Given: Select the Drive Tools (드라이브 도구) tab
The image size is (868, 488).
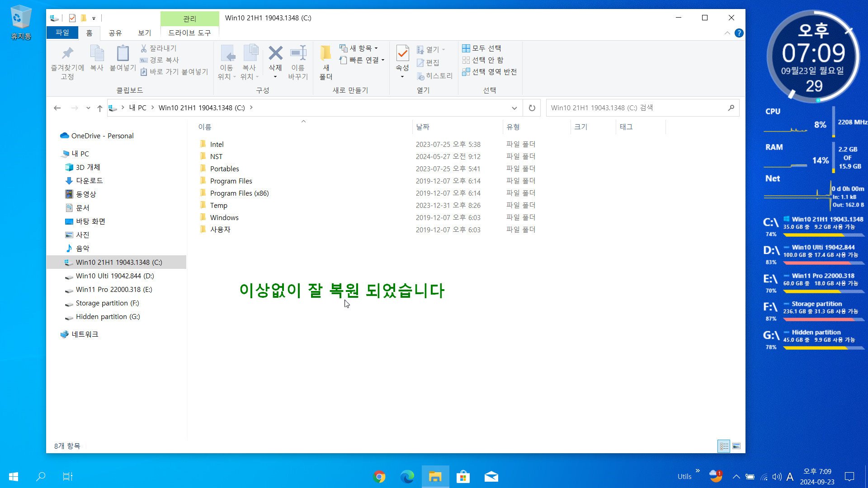Looking at the screenshot, I should click(189, 33).
